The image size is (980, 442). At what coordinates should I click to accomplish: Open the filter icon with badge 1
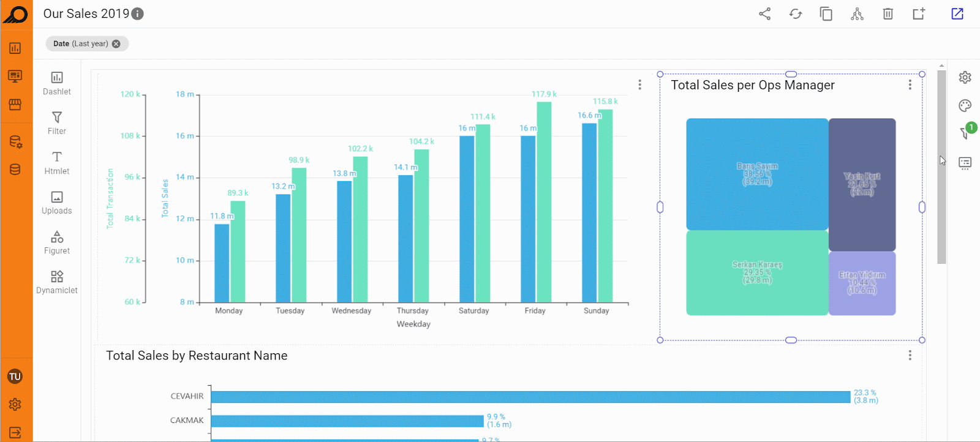[x=966, y=132]
